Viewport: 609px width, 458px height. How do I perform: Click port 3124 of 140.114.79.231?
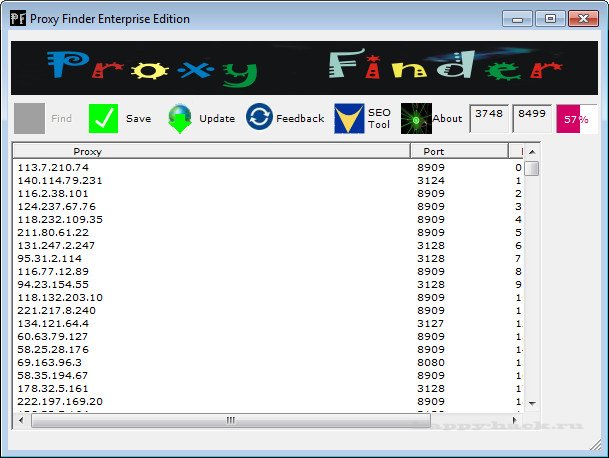tap(431, 181)
